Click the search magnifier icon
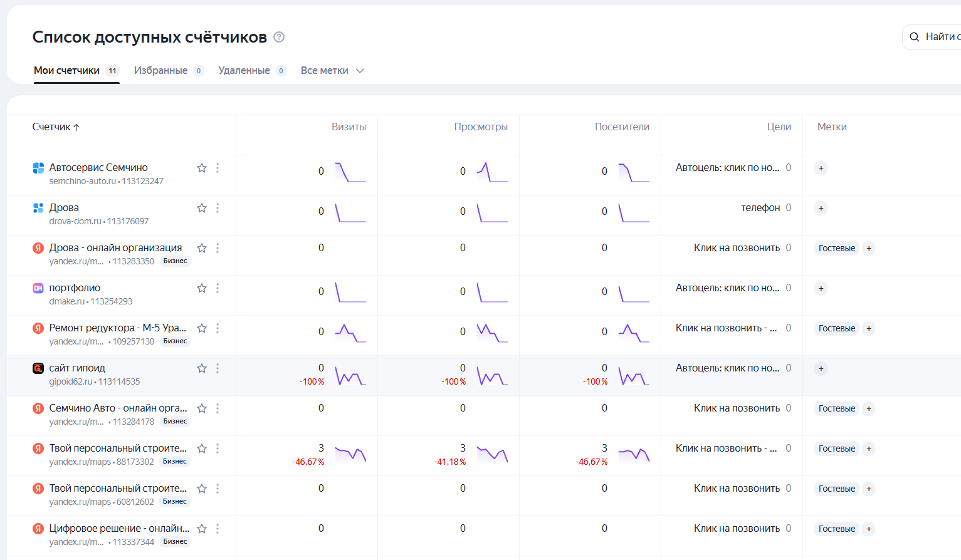The image size is (961, 560). coord(915,37)
